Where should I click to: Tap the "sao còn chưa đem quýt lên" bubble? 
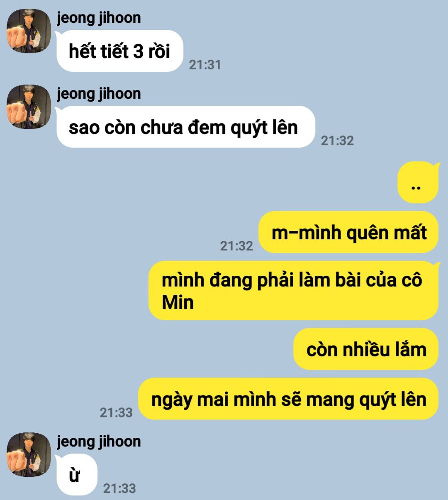click(x=185, y=127)
